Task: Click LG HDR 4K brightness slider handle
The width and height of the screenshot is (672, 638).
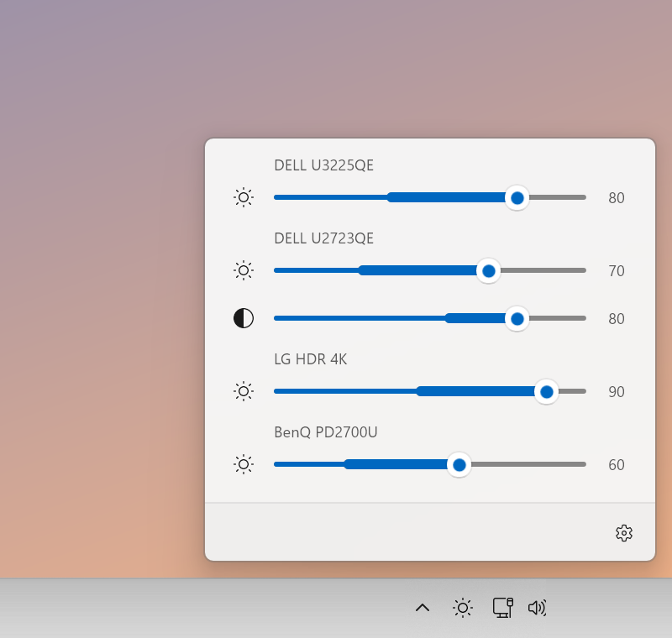Action: 547,392
